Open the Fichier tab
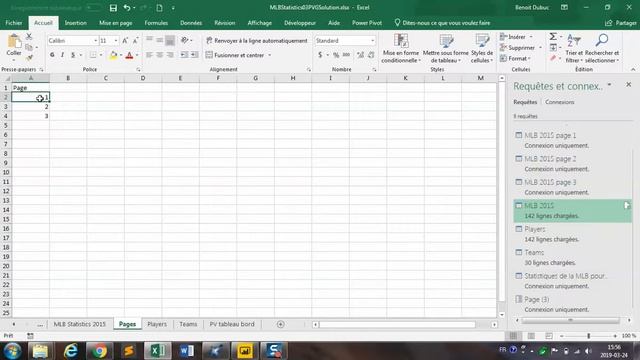 click(14, 23)
